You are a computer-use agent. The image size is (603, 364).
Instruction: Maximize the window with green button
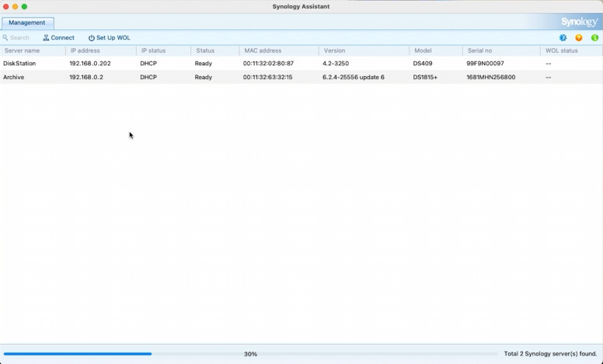24,6
